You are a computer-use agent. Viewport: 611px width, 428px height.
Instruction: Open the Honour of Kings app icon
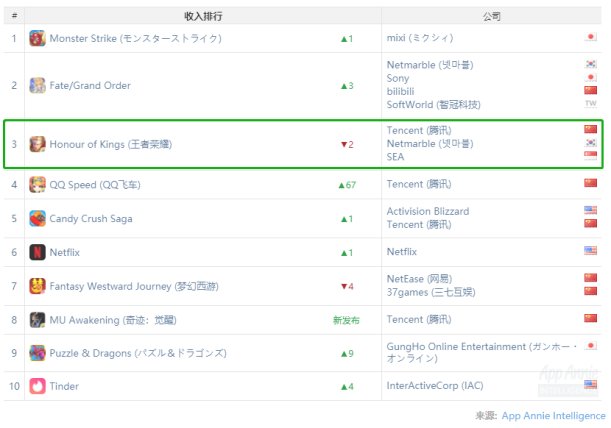37,144
